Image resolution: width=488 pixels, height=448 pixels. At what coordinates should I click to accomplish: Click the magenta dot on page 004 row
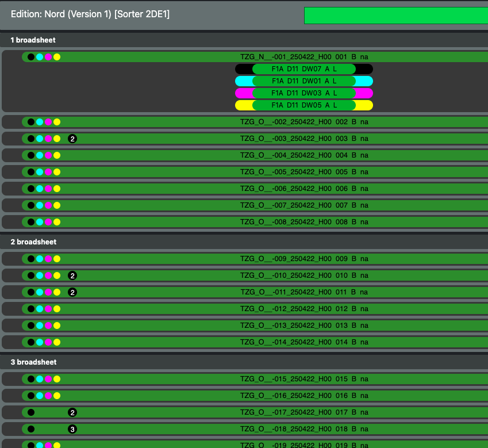tap(48, 155)
